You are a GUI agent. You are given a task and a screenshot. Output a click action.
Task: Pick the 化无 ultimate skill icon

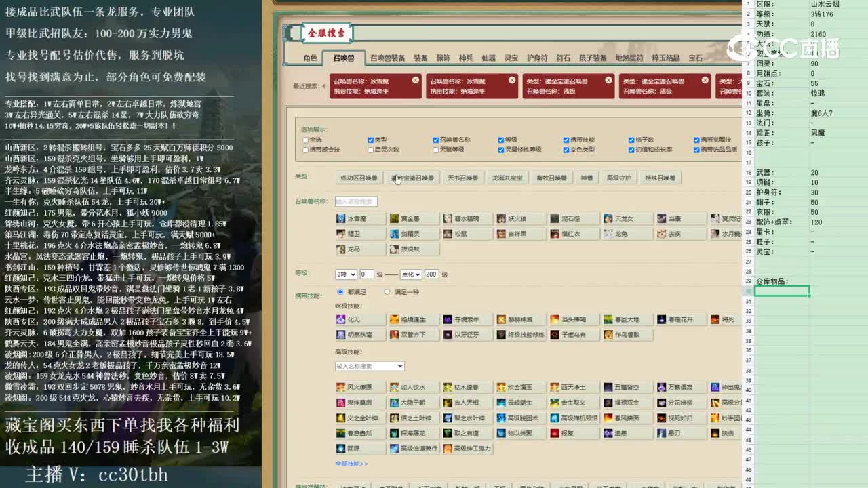pos(359,319)
